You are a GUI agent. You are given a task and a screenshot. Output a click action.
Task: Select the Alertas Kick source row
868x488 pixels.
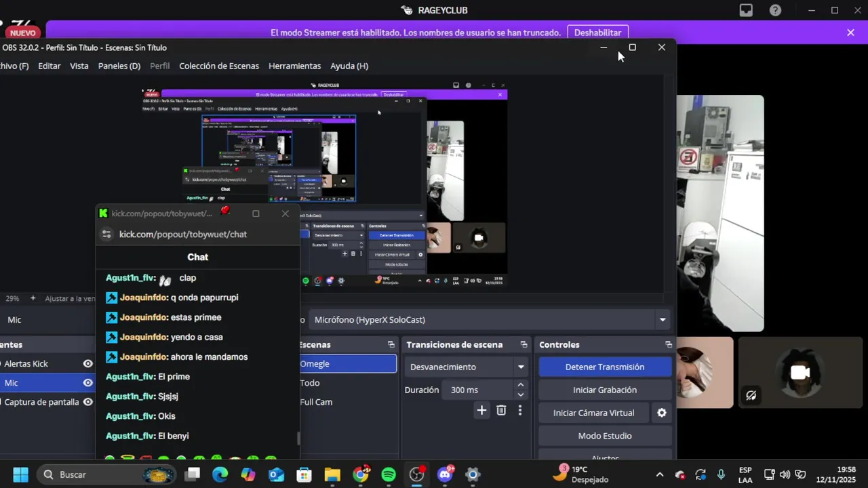pyautogui.click(x=47, y=364)
